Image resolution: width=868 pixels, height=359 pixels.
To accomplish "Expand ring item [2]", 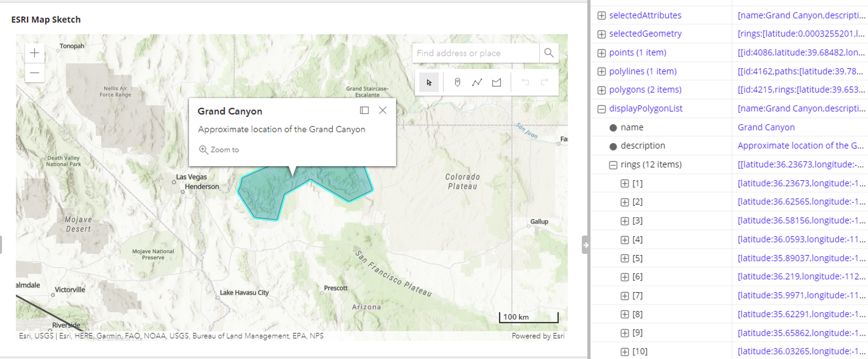I will click(x=625, y=202).
